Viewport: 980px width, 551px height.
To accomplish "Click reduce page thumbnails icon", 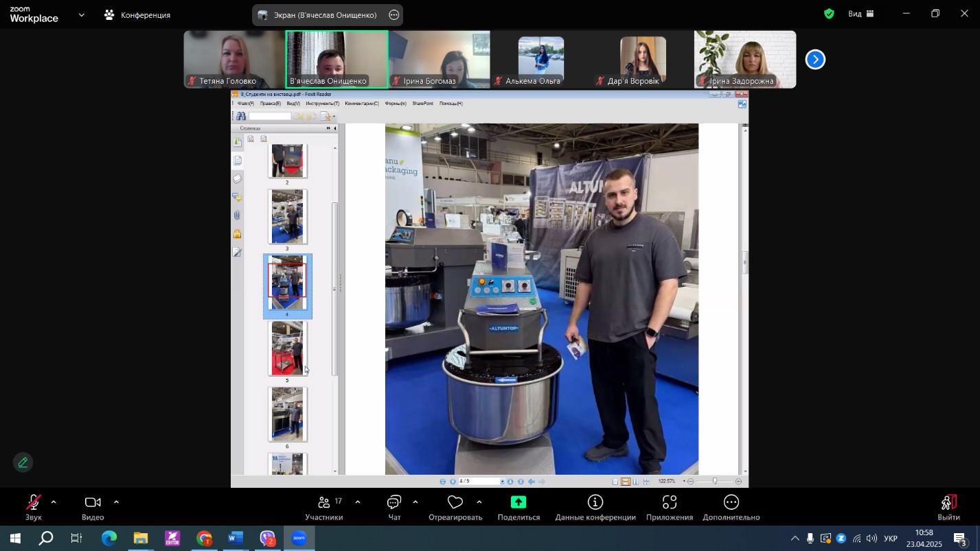I will 264,139.
